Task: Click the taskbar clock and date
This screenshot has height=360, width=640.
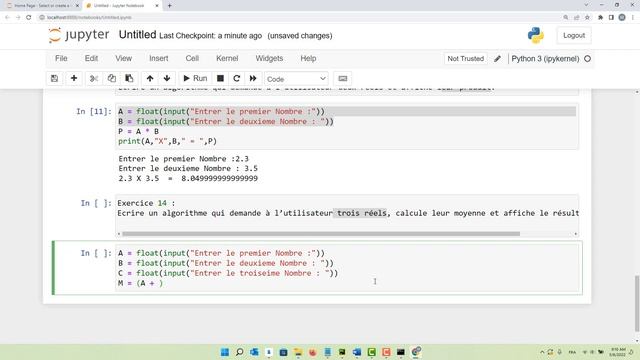Action: click(618, 352)
